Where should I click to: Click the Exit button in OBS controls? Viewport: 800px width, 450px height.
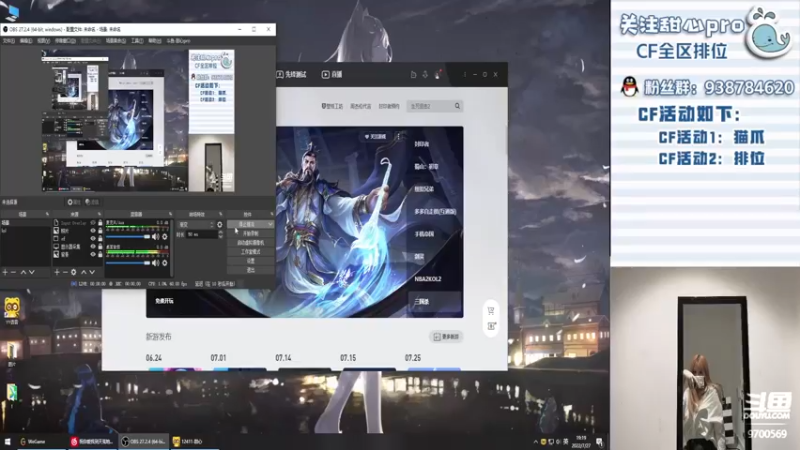tap(251, 270)
